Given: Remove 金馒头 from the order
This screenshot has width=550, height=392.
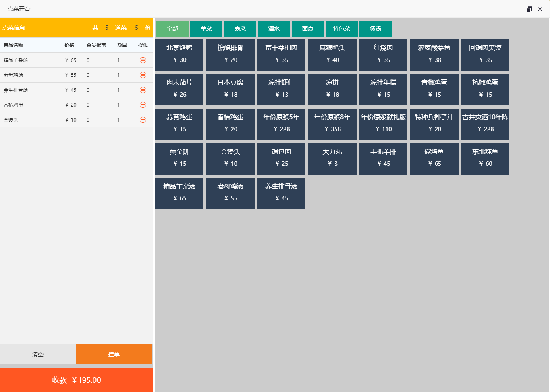Looking at the screenshot, I should pos(143,120).
